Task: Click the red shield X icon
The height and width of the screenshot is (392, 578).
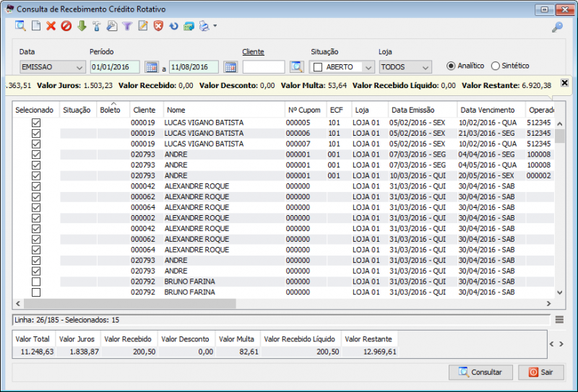Action: pos(158,26)
